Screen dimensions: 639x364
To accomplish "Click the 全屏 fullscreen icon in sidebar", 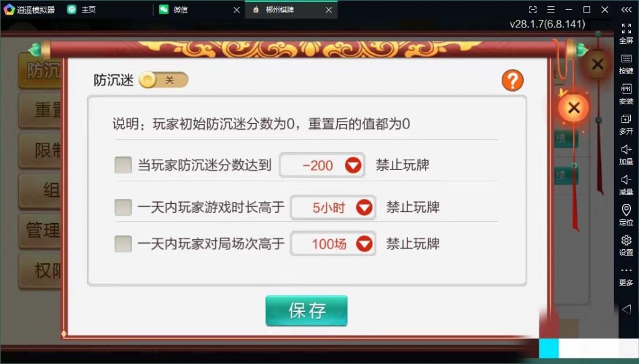I will pyautogui.click(x=626, y=33).
